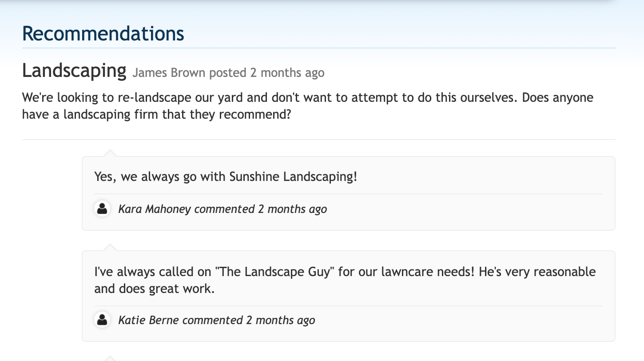The height and width of the screenshot is (361, 644).
Task: Click the Sunshine Landscaping comment text
Action: (226, 176)
